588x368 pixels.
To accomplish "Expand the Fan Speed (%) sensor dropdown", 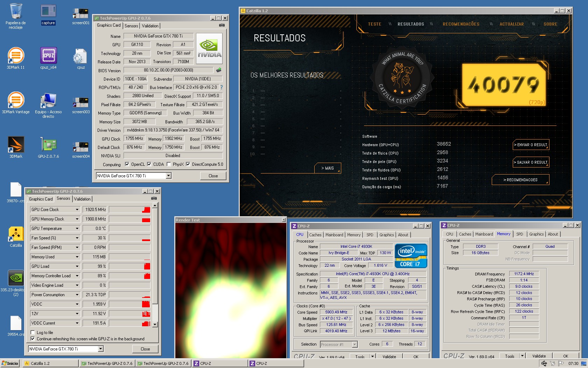I will [77, 238].
